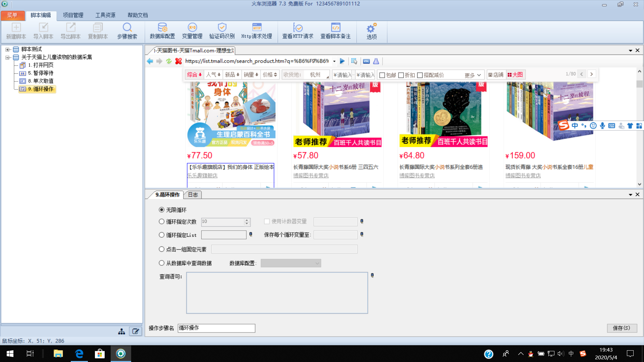Open the 数据库配置 combo box dropdown
Viewport: 644px width, 362px height.
[x=317, y=263]
